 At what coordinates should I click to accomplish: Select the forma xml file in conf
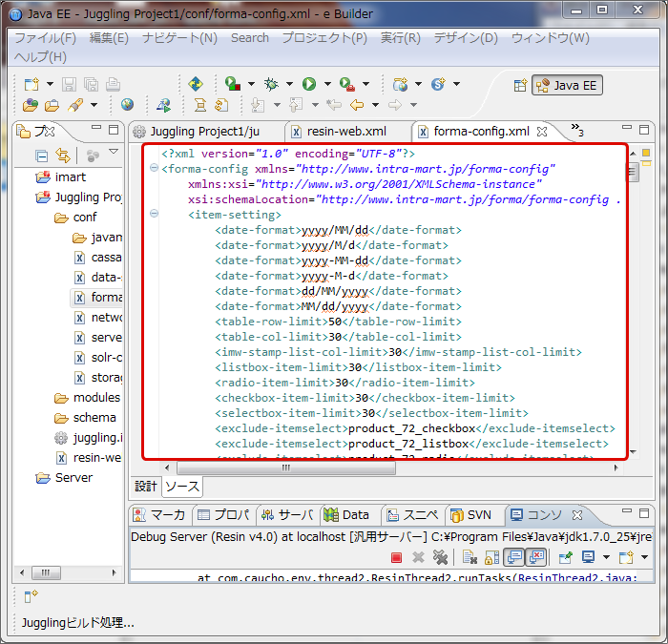click(97, 298)
